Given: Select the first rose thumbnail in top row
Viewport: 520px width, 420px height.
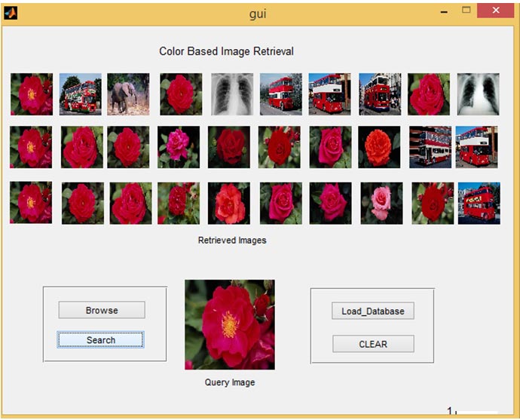Looking at the screenshot, I should point(32,94).
